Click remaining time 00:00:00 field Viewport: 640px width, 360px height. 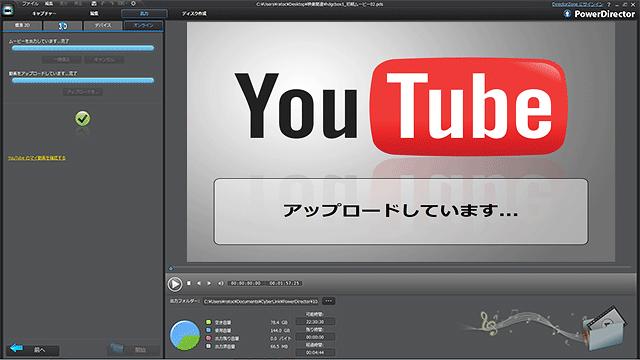tap(315, 337)
